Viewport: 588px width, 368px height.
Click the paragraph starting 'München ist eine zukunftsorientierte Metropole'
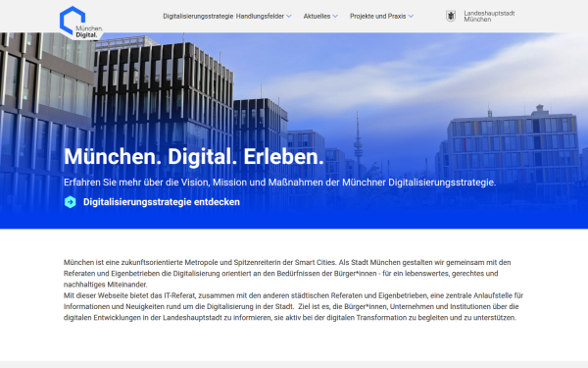[287, 274]
